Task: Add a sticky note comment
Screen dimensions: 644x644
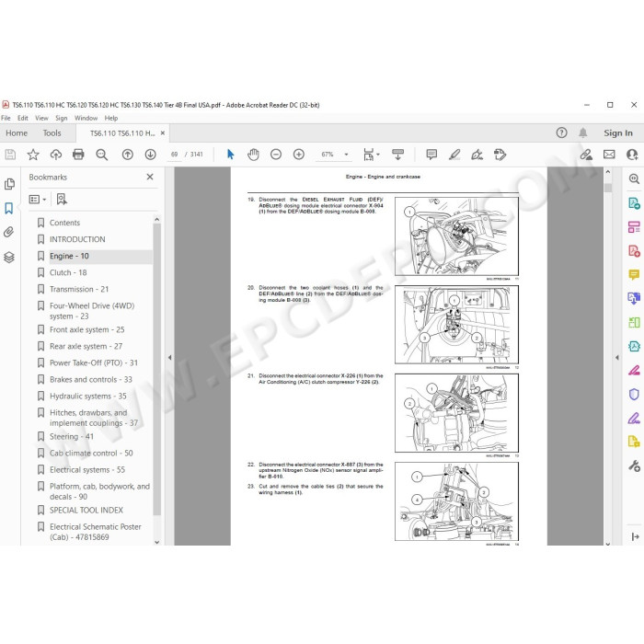Action: point(431,155)
